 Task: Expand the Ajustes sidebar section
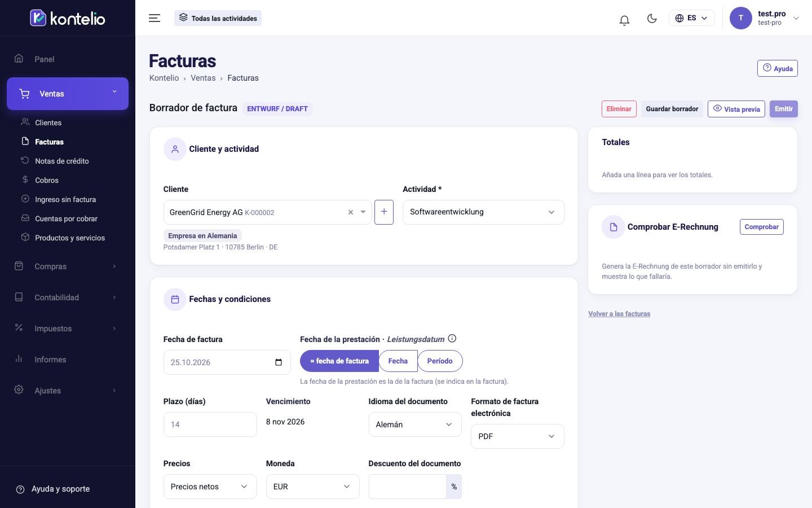(68, 391)
